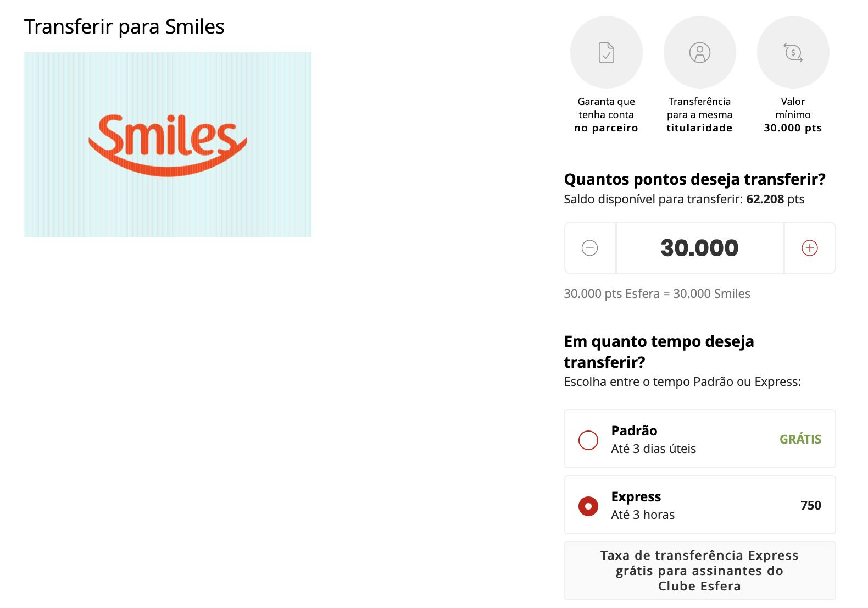Click the Transferir para Smiles heading

pos(124,26)
